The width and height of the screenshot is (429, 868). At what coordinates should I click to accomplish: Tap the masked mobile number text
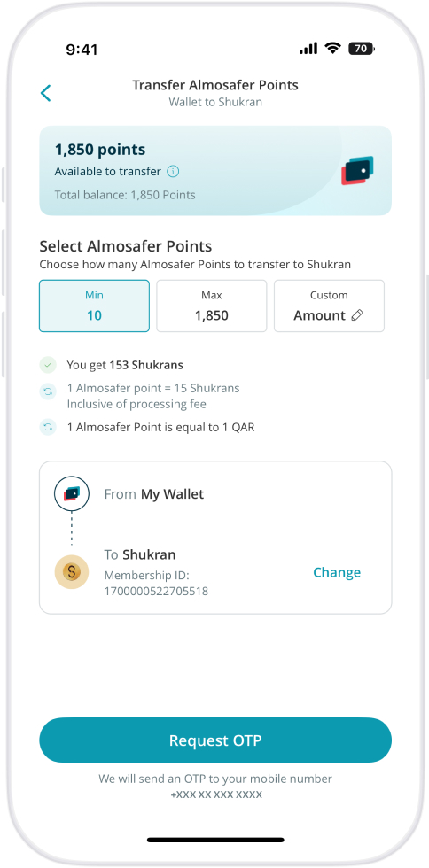[x=216, y=794]
